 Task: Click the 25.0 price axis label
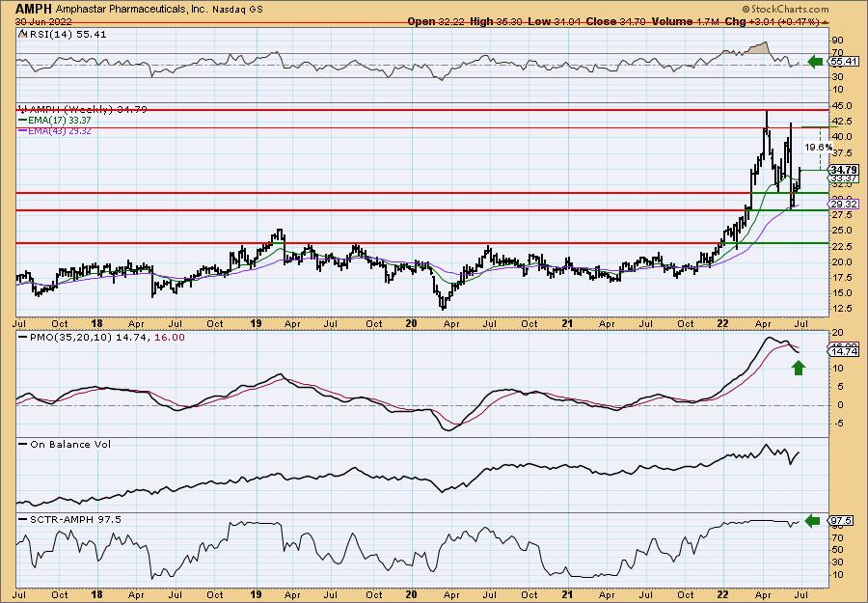click(x=840, y=231)
